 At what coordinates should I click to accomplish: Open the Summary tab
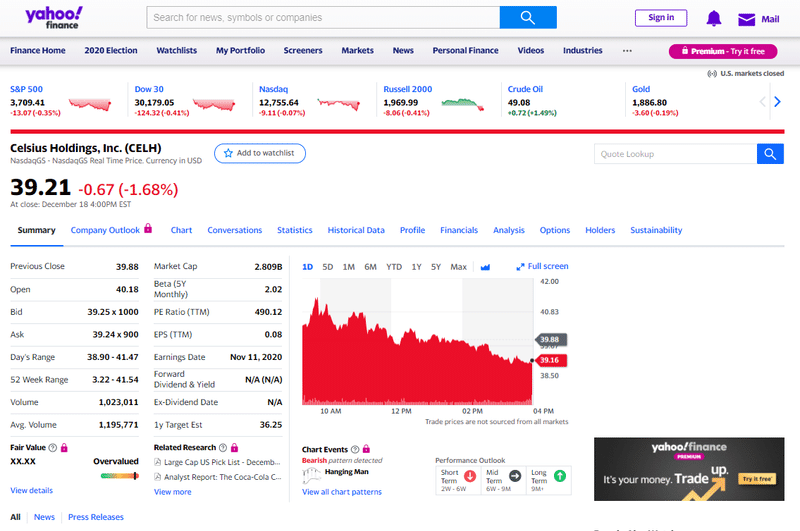pos(36,230)
